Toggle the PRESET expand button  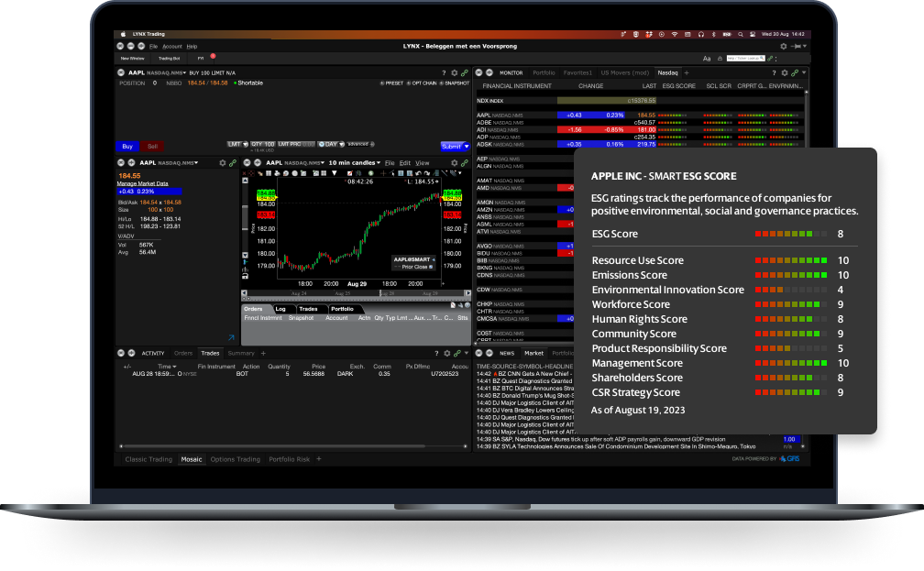[x=382, y=83]
